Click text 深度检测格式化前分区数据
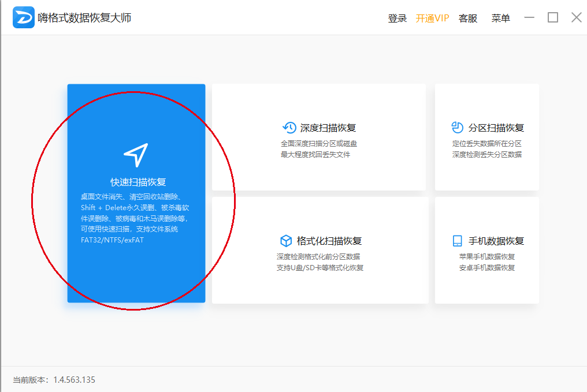The height and width of the screenshot is (392, 587). tap(318, 256)
